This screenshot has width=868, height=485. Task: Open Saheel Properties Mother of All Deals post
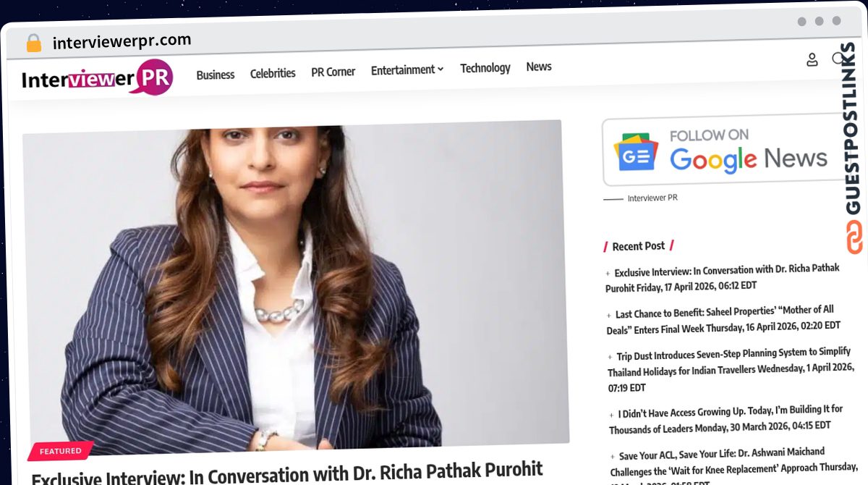tap(723, 319)
